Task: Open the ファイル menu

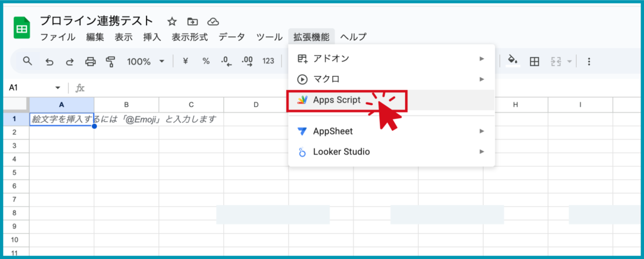Action: point(57,37)
